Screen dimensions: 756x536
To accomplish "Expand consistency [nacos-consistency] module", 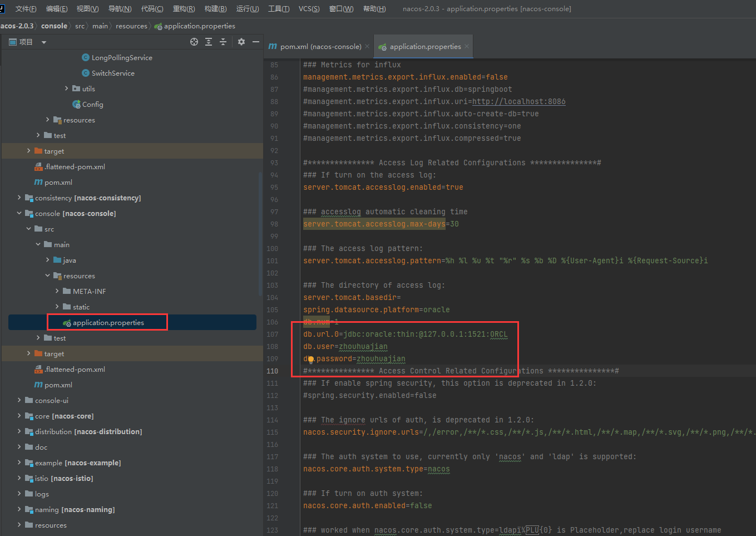I will point(19,198).
